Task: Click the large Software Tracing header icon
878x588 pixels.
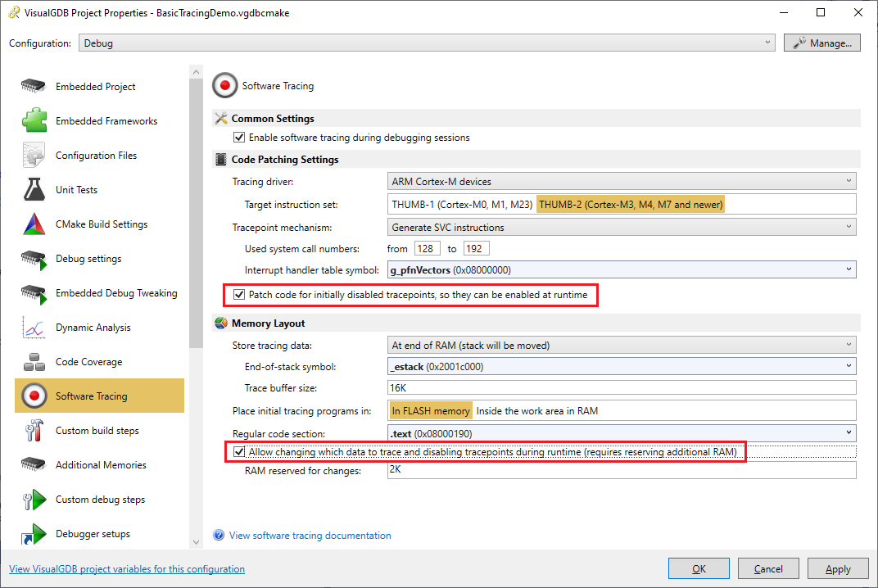Action: pyautogui.click(x=224, y=86)
